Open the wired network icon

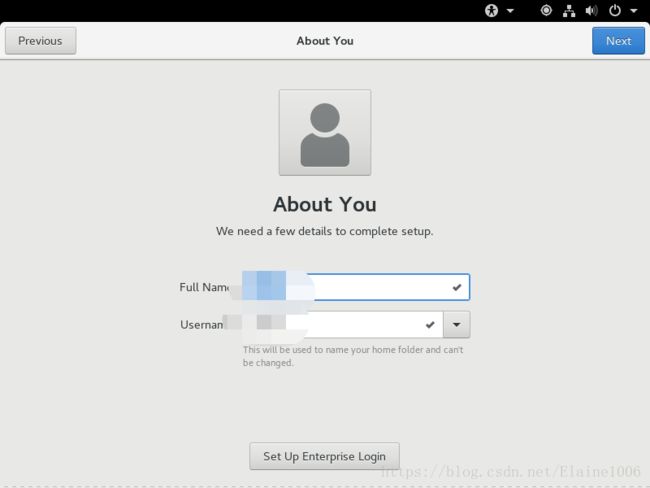click(x=569, y=11)
